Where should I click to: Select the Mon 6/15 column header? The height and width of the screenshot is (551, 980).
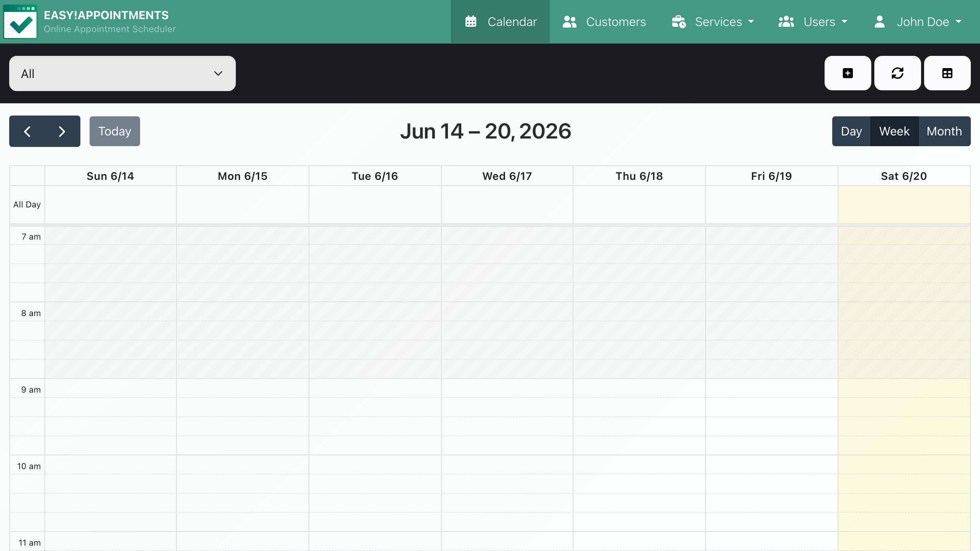click(243, 176)
